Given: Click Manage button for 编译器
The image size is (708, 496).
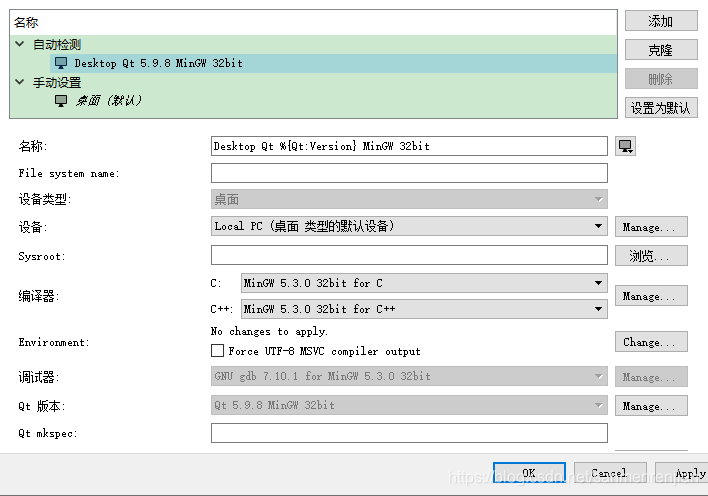Looking at the screenshot, I should 651,296.
